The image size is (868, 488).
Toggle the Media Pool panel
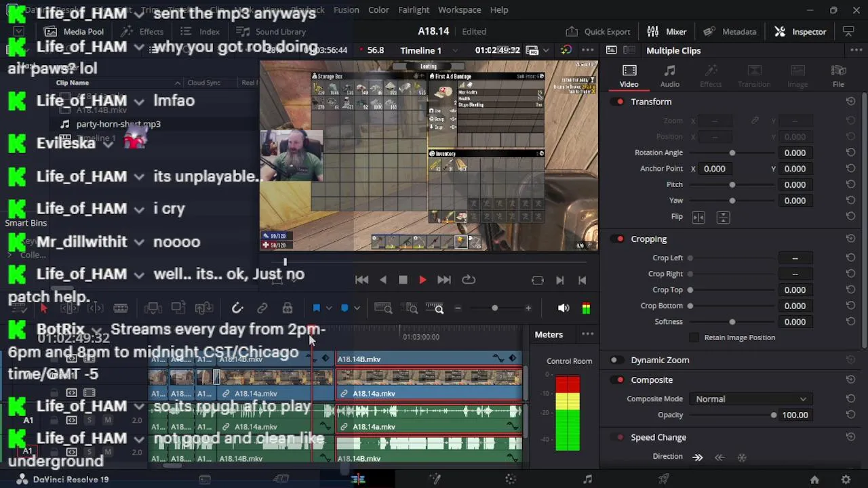(74, 31)
